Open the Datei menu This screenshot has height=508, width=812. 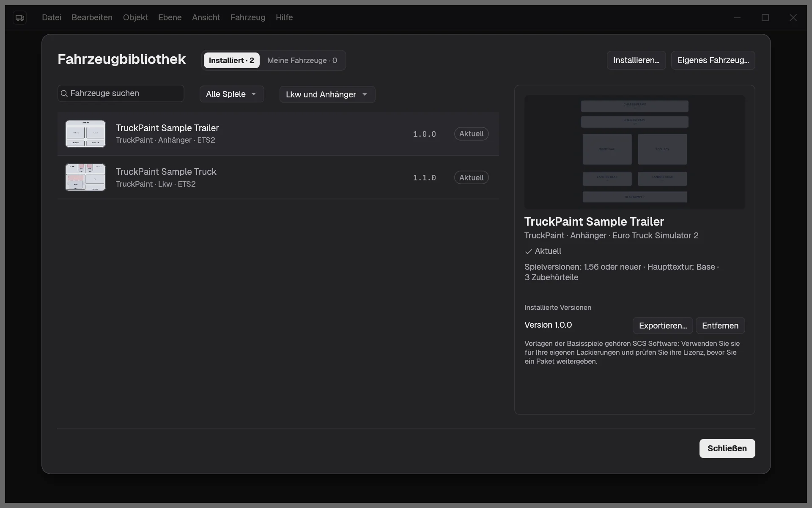coord(52,17)
